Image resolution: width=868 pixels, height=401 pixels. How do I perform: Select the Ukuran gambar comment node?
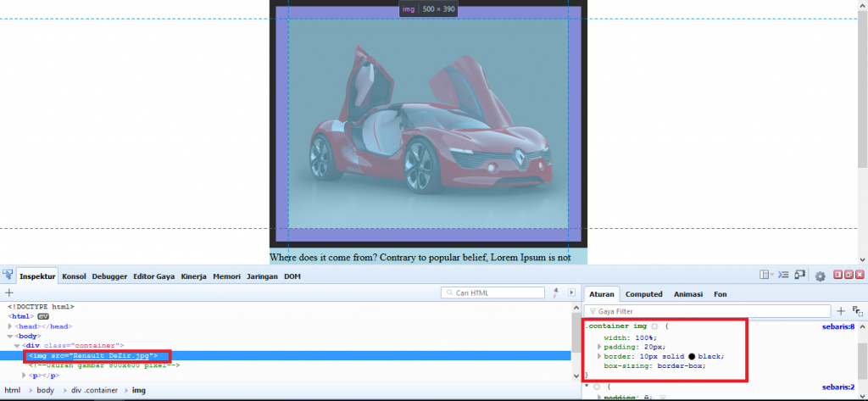pyautogui.click(x=104, y=365)
